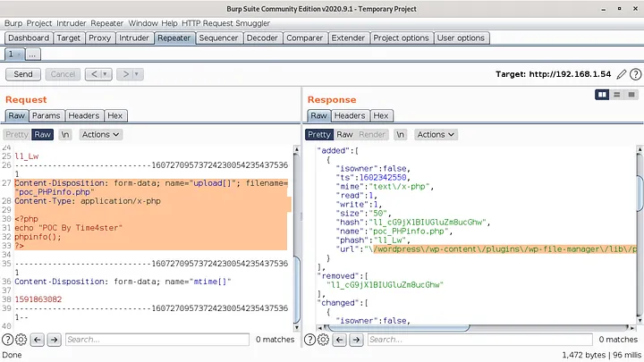The height and width of the screenshot is (362, 644).
Task: Select side-by-side split layout icon
Action: 602,95
